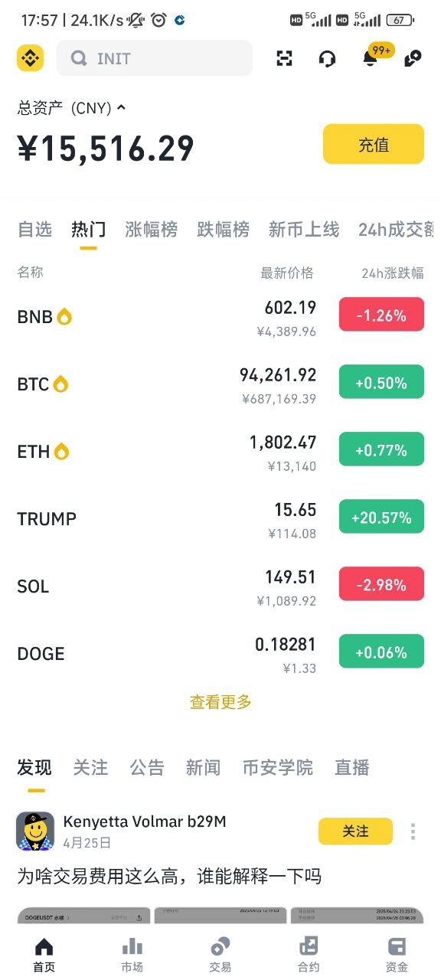Tap the yellow 充值 deposit button
441x980 pixels.
tap(374, 144)
